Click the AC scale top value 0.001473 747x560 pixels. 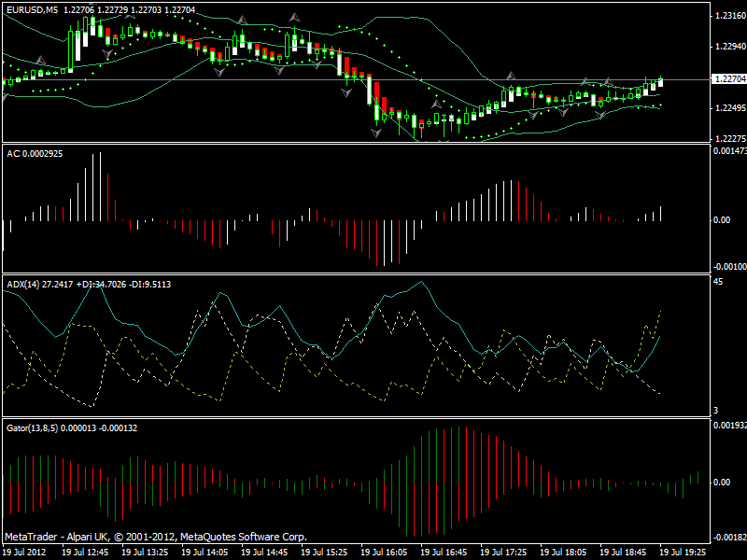click(729, 151)
